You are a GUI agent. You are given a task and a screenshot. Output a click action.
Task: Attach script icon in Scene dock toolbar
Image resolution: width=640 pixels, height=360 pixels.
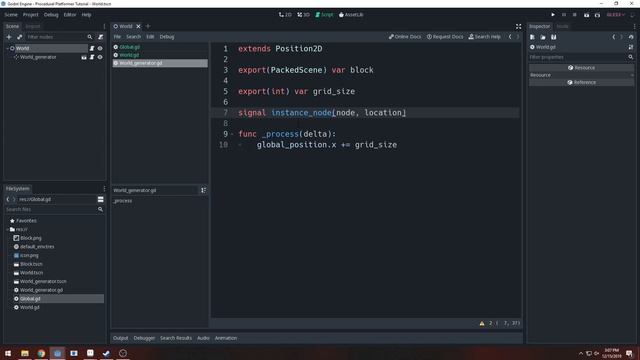[x=100, y=37]
